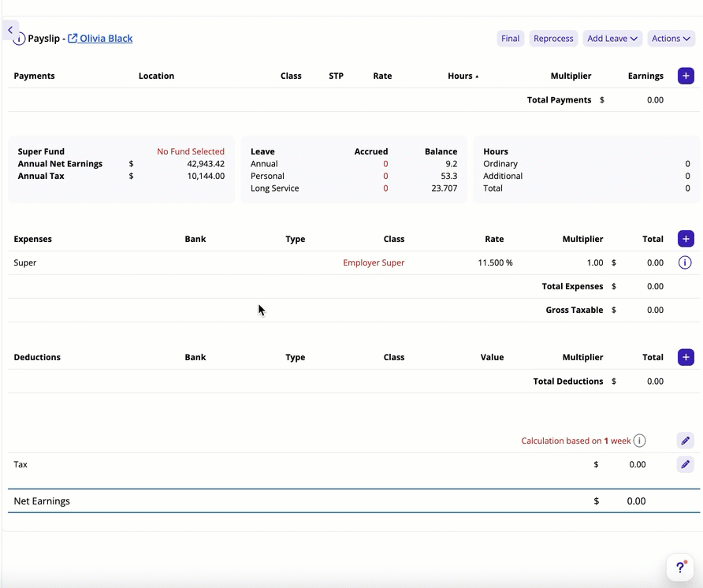Show info about the one-week calculation basis
Viewport: 703px width, 588px height.
pos(640,441)
